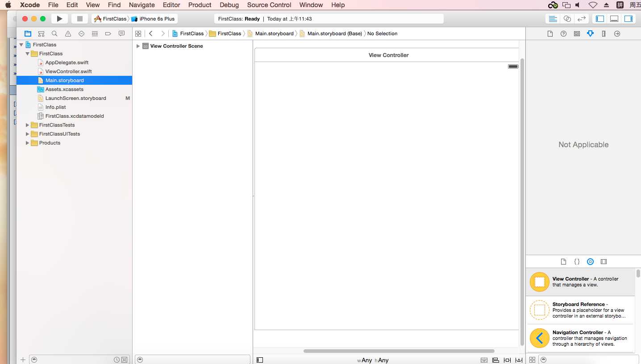Open the Find navigator
Image resolution: width=641 pixels, height=364 pixels.
[54, 33]
